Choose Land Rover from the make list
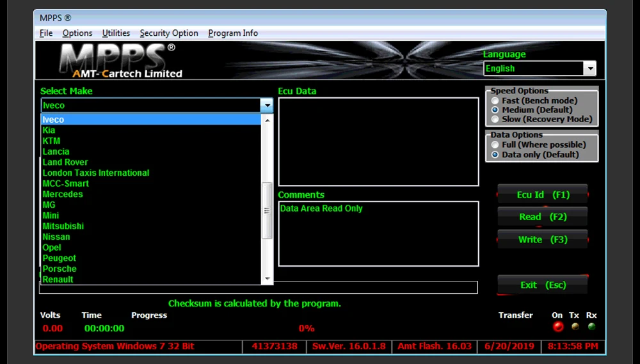640x364 pixels. coord(151,162)
